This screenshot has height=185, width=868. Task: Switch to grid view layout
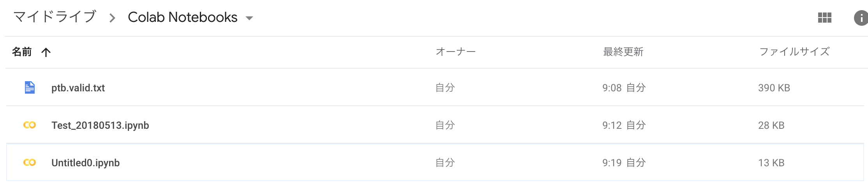tap(824, 18)
